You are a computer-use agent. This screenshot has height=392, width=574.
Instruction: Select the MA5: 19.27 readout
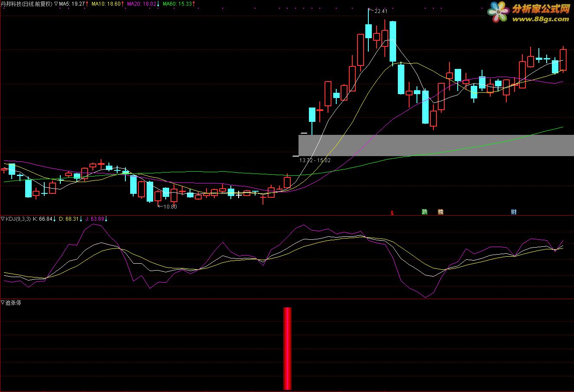coord(72,3)
